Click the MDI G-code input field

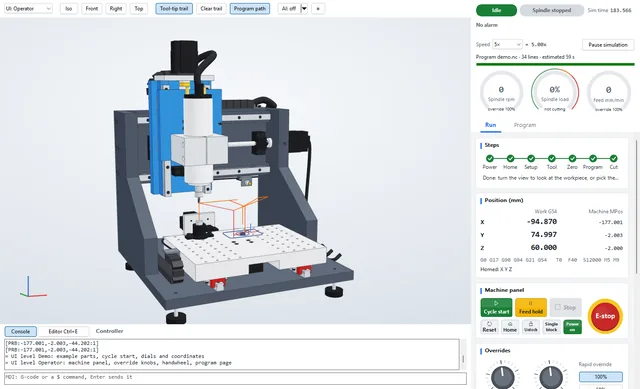click(x=236, y=378)
